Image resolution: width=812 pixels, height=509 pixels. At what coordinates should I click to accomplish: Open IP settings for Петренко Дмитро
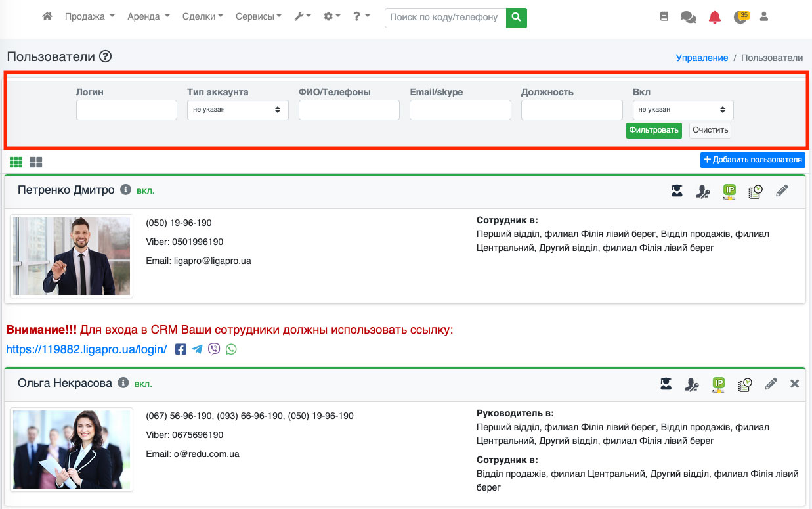(x=729, y=192)
